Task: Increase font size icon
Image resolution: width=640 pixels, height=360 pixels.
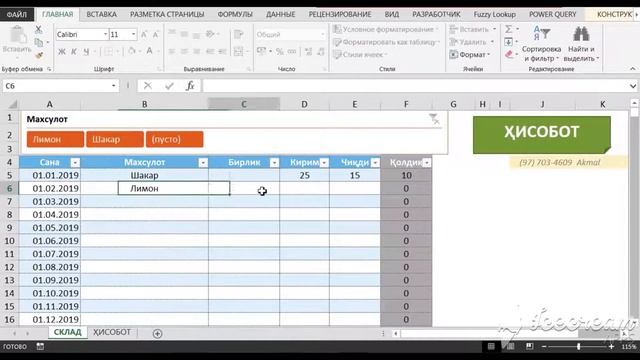Action: click(144, 35)
